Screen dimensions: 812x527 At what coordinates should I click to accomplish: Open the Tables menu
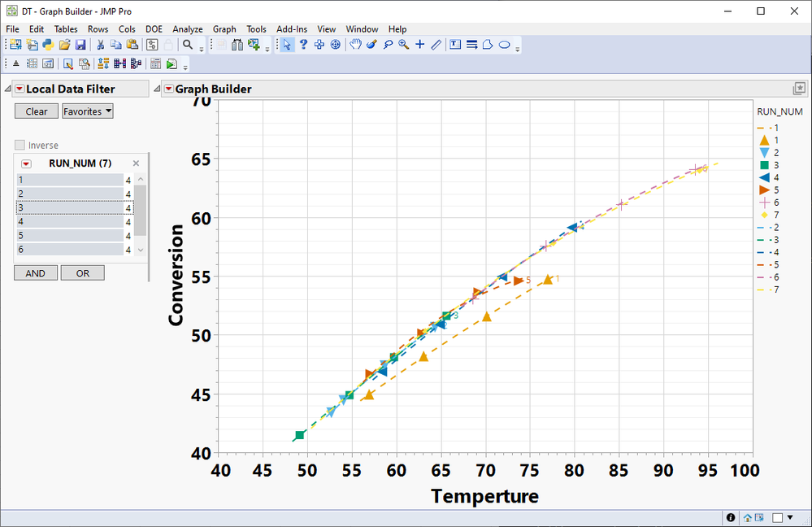[x=66, y=29]
